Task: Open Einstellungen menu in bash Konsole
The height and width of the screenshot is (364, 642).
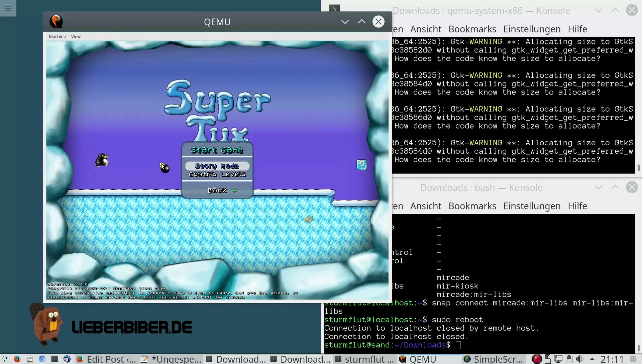Action: pos(532,206)
